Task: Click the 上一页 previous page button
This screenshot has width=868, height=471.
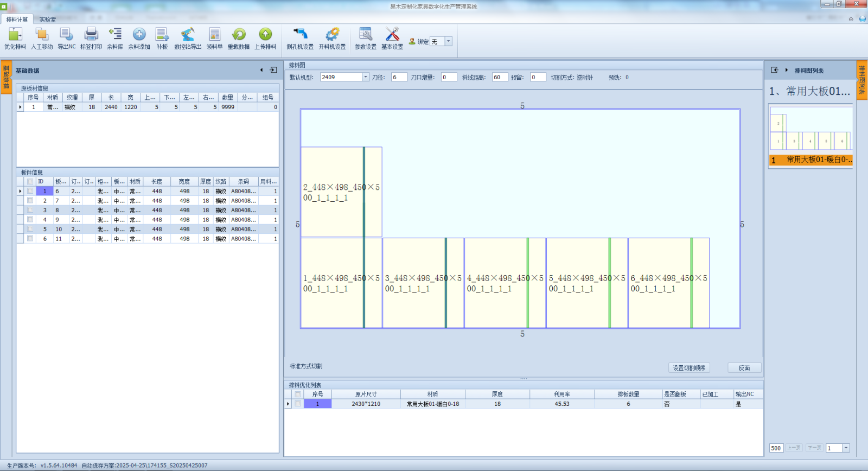Action: coord(794,448)
